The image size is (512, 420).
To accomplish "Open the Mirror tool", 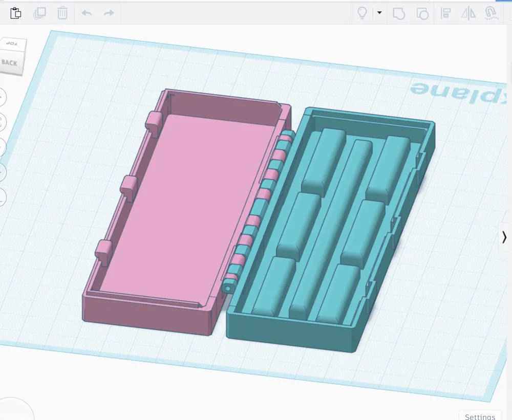I will 468,13.
